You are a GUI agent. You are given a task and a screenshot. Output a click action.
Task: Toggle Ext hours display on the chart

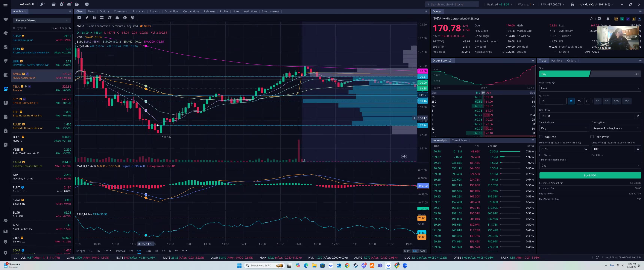[x=415, y=251]
